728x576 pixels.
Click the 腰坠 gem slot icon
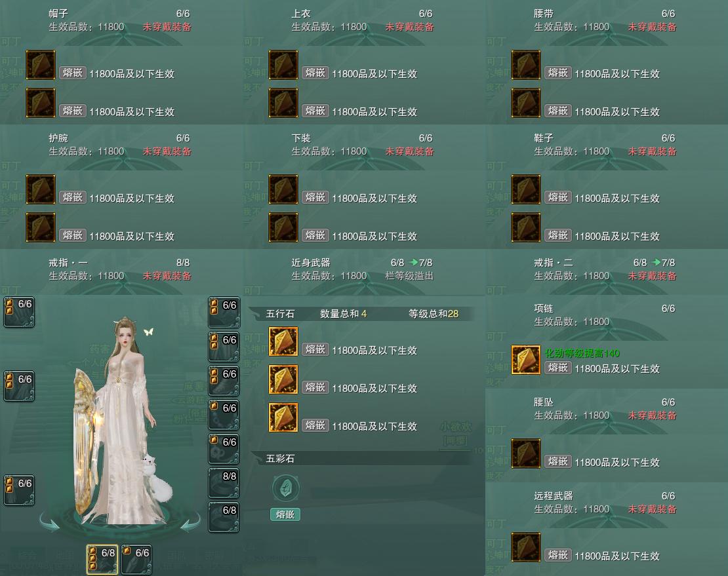click(526, 453)
